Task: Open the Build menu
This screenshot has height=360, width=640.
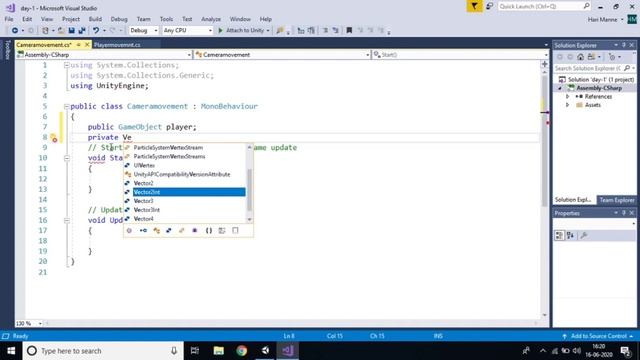Action: click(x=95, y=19)
